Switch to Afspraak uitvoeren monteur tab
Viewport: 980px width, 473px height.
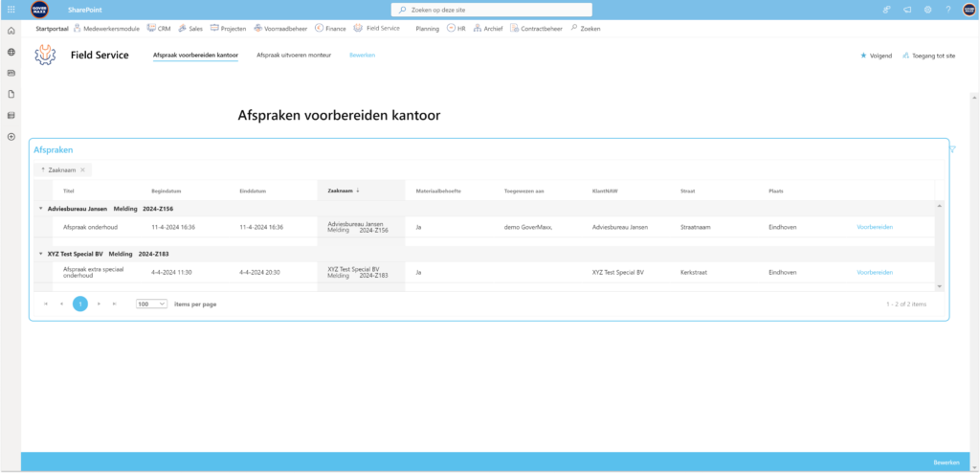click(294, 56)
